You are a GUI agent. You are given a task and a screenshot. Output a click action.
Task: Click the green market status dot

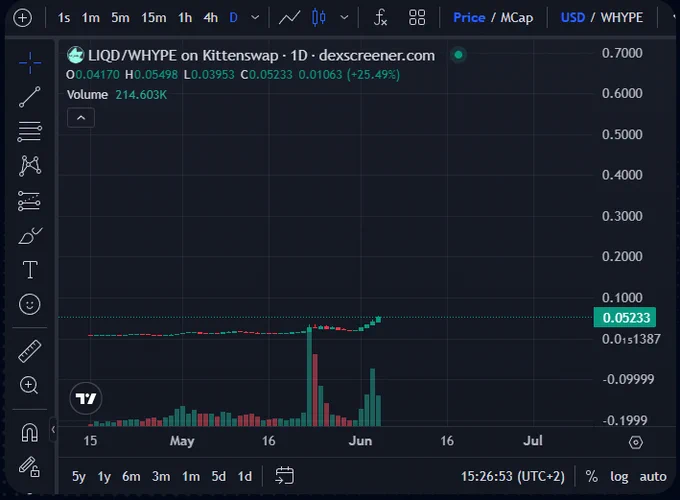(x=458, y=55)
